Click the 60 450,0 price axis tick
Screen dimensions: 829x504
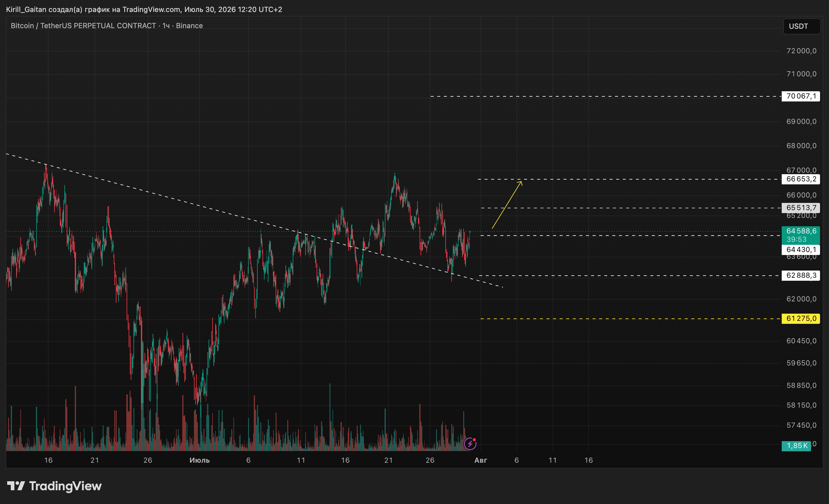801,341
